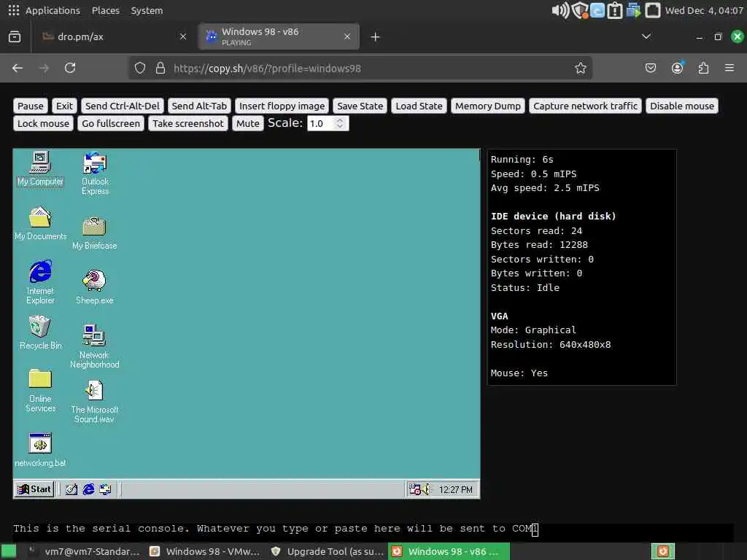Select the Online Services folder icon

coord(40,391)
